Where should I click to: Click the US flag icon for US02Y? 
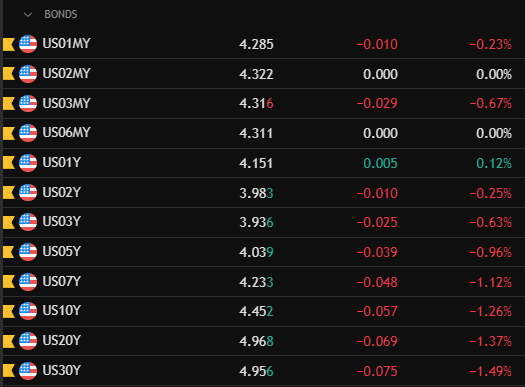28,193
